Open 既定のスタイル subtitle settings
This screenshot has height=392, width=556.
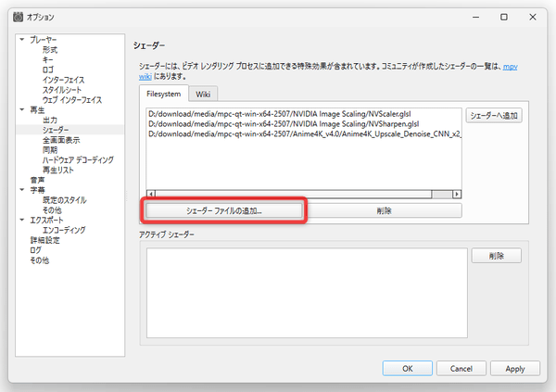pos(65,200)
